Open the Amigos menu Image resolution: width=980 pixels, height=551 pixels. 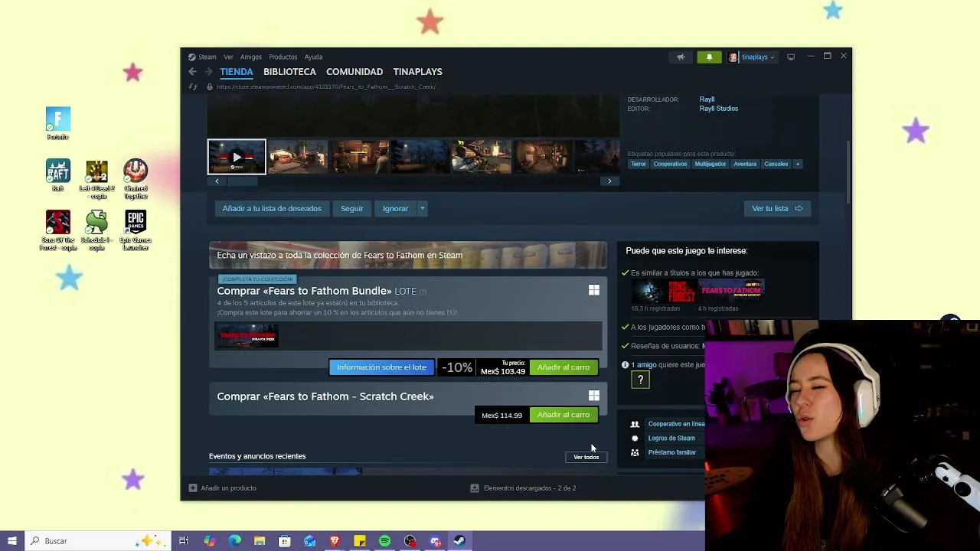(x=251, y=57)
